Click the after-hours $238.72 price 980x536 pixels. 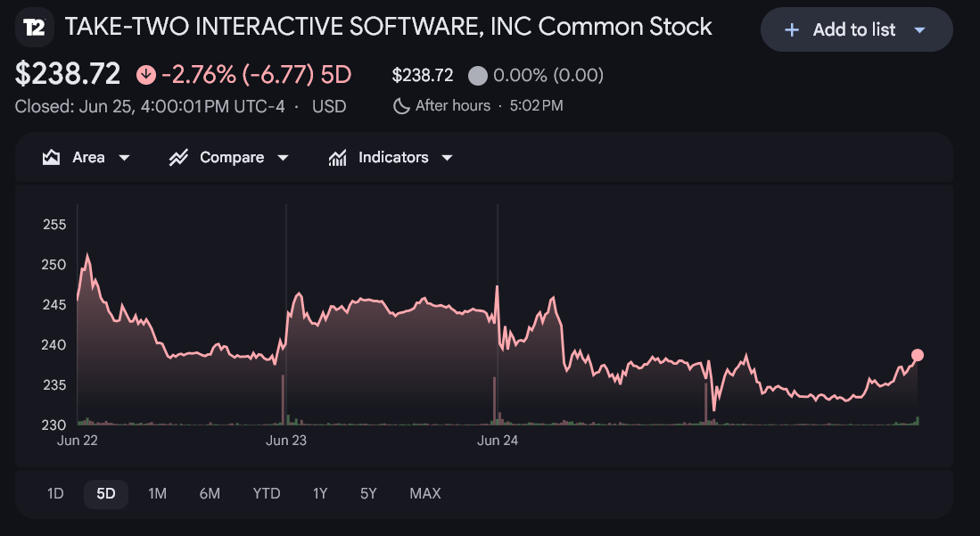point(423,76)
